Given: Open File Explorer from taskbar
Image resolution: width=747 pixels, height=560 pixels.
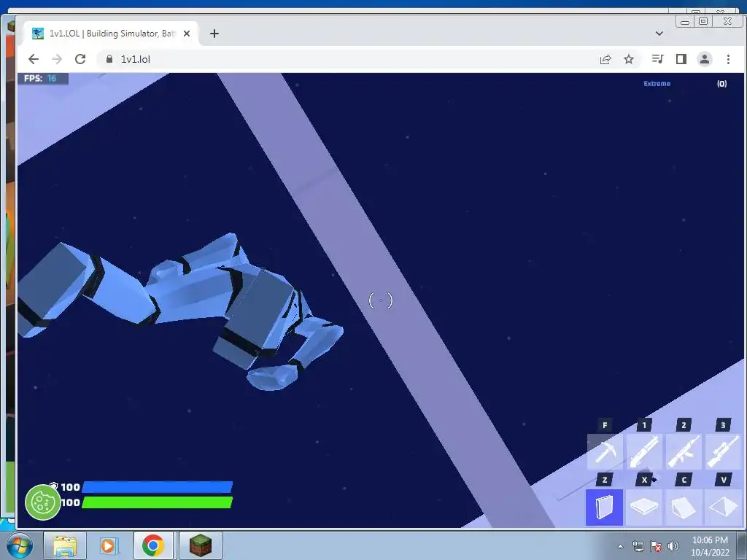Looking at the screenshot, I should [x=65, y=545].
